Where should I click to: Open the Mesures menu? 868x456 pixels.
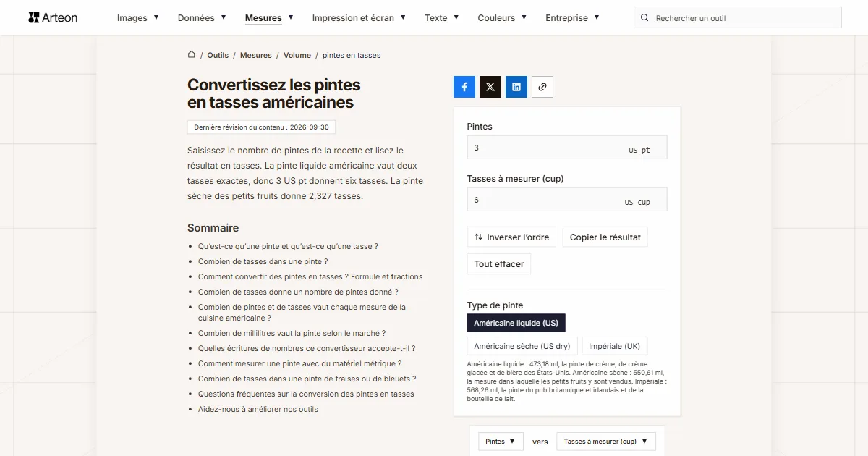pos(269,18)
